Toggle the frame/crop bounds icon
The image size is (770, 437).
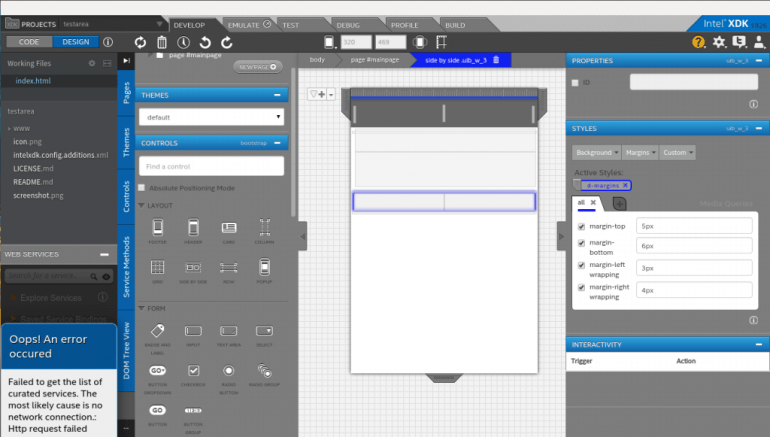tap(441, 42)
